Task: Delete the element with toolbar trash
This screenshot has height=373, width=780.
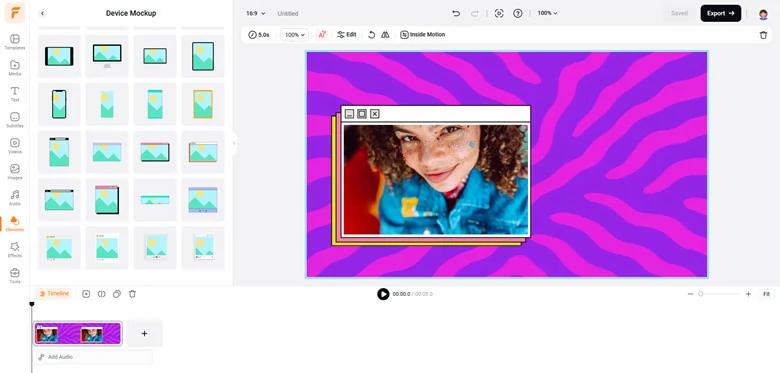Action: pos(763,35)
